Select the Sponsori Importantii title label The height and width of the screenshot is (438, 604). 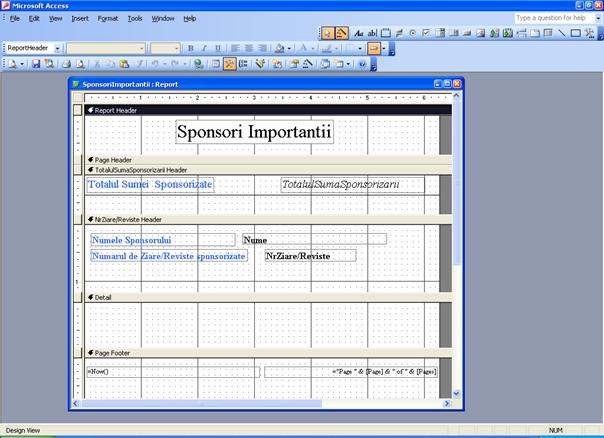click(254, 132)
